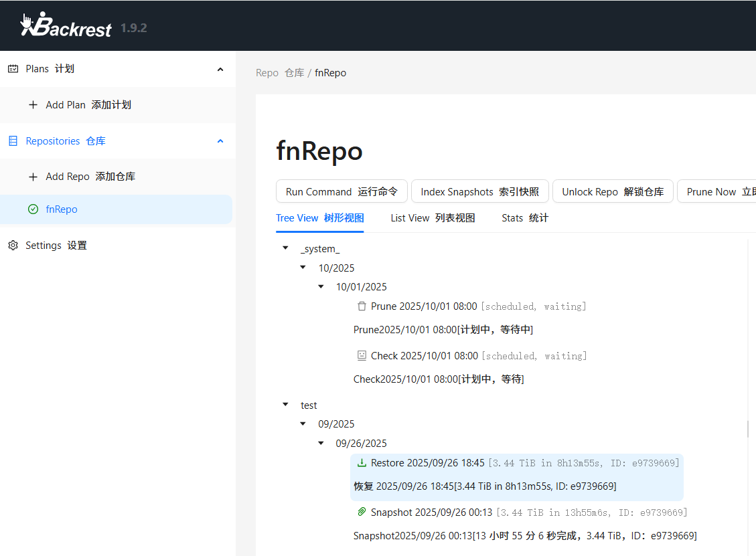Collapse the test tree node

point(285,405)
